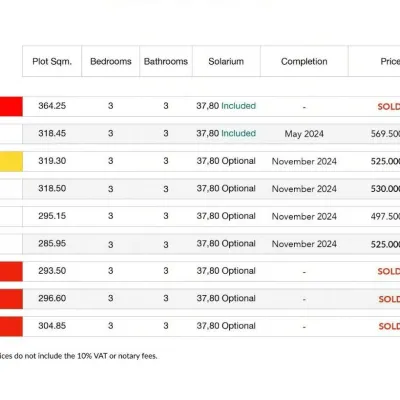This screenshot has height=400, width=400.
Task: Click the green Included label for plot 364.25
Action: pos(239,106)
